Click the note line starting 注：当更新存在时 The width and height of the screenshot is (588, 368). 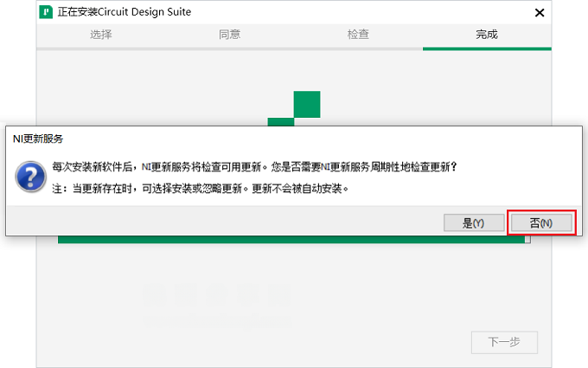point(201,189)
